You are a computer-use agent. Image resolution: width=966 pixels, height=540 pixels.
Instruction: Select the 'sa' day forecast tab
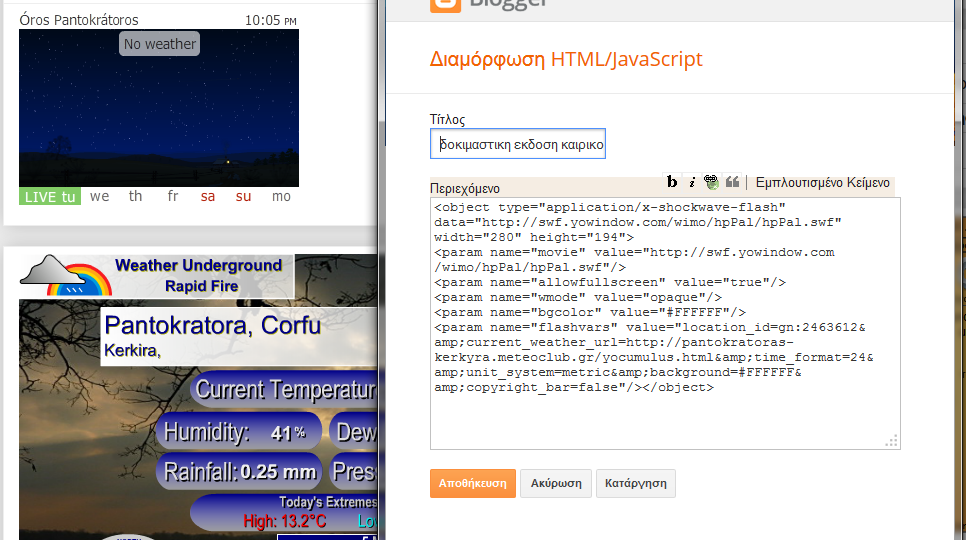[x=208, y=197]
